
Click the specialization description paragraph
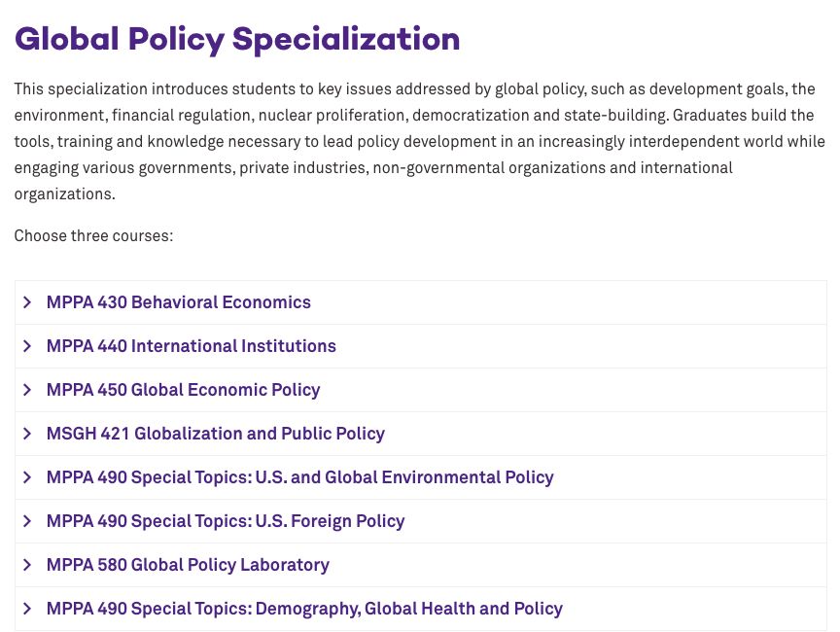click(418, 141)
